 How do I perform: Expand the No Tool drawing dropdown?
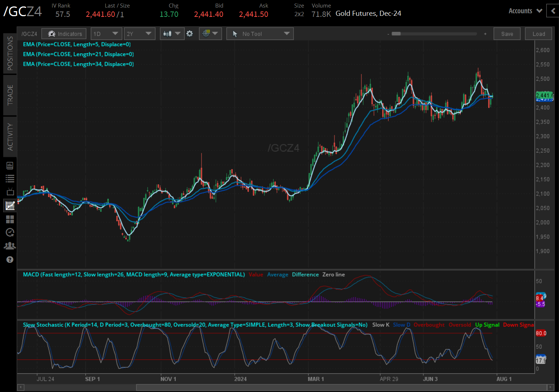pos(260,33)
